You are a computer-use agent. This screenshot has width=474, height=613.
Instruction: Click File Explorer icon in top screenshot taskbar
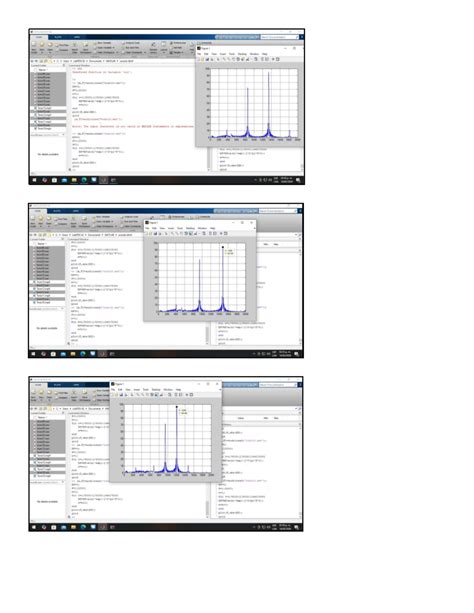tap(74, 180)
